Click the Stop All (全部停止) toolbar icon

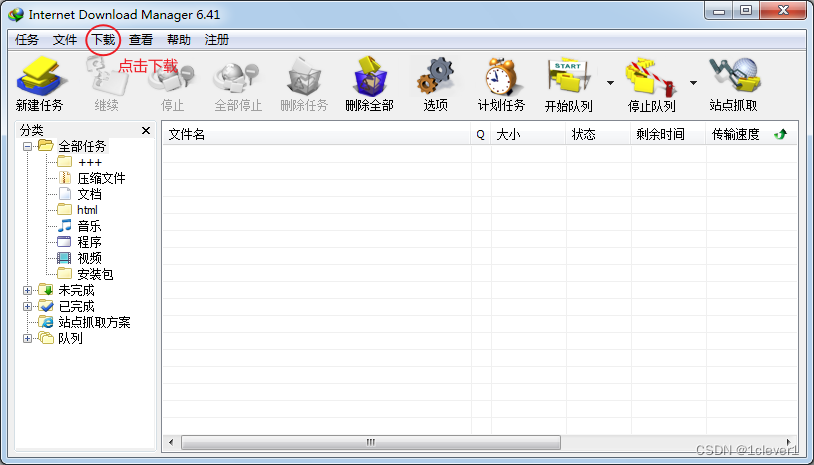[238, 78]
